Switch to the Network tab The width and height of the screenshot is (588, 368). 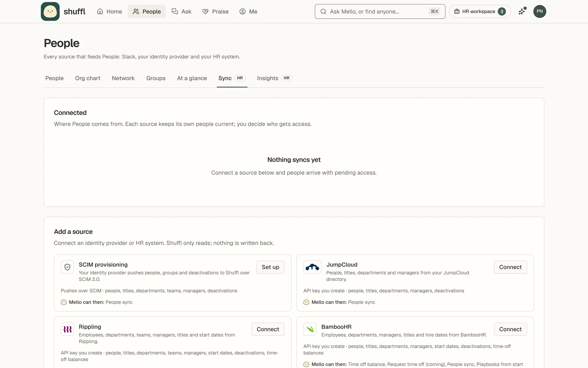tap(123, 78)
